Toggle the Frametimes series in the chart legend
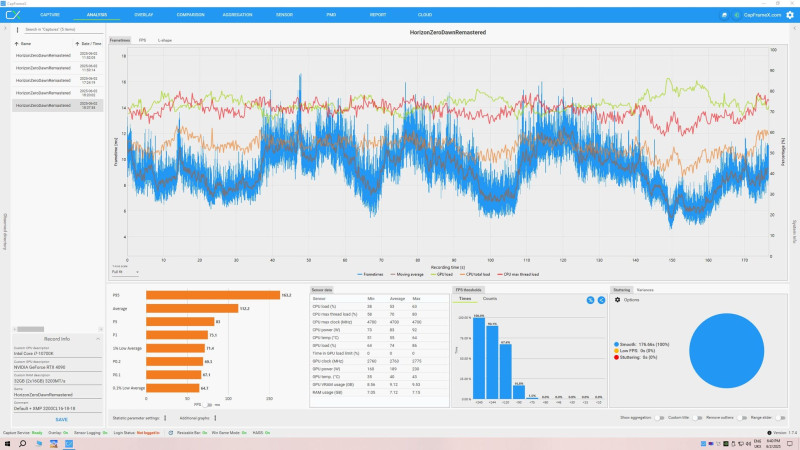800x450 pixels. pos(370,274)
